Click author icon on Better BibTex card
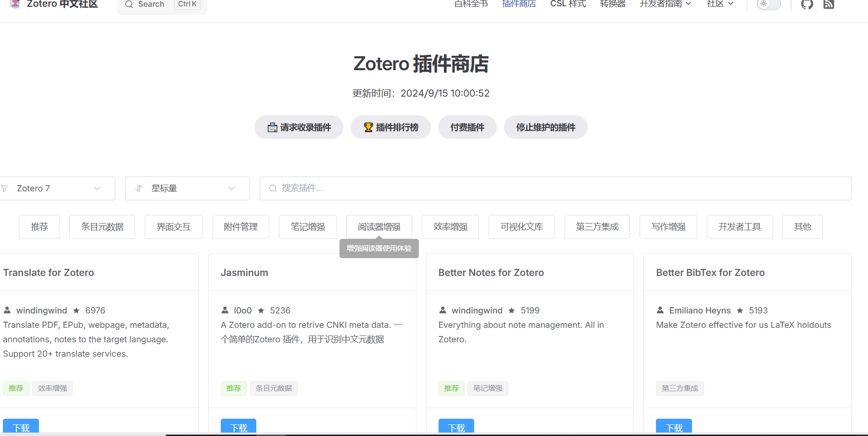 [660, 310]
